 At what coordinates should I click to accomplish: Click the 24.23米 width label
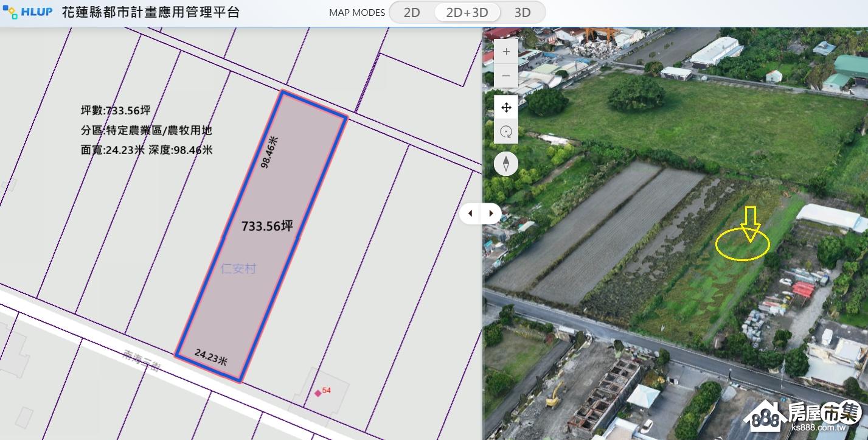(x=210, y=357)
